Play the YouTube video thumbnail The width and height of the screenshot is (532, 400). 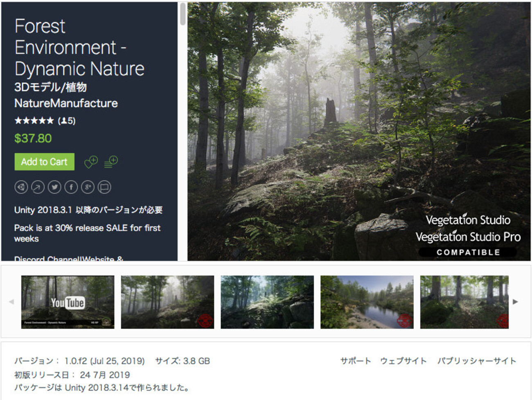68,302
